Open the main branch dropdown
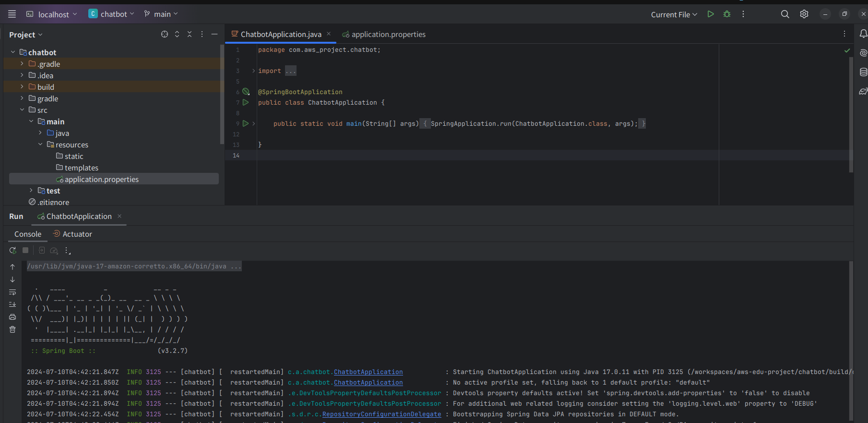 pyautogui.click(x=161, y=14)
